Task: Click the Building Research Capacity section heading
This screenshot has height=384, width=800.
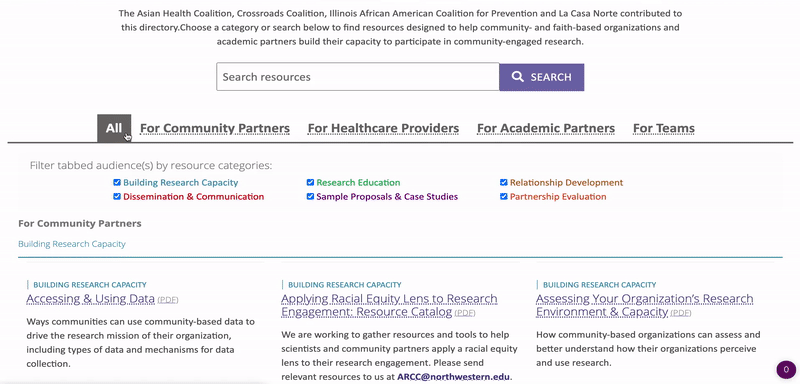Action: tap(72, 244)
